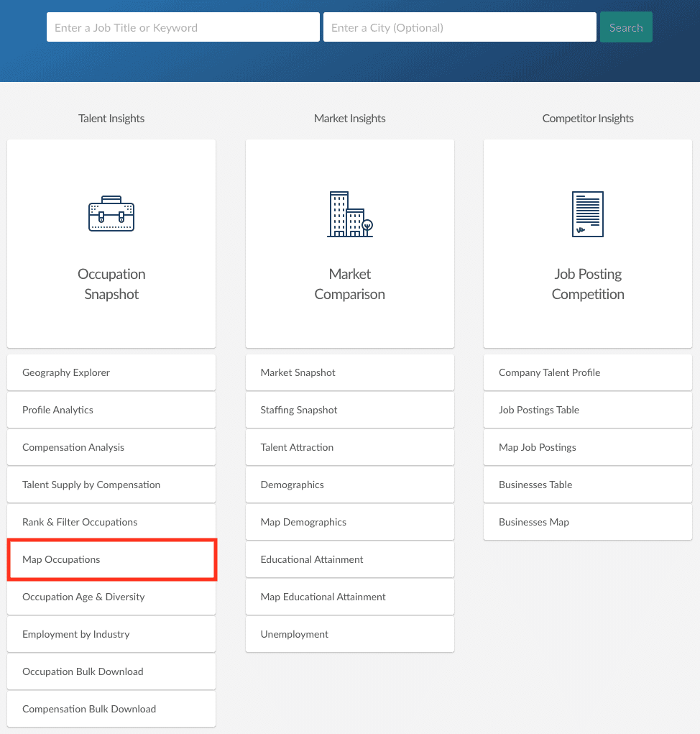
Task: Open the Demographics report
Action: [349, 485]
